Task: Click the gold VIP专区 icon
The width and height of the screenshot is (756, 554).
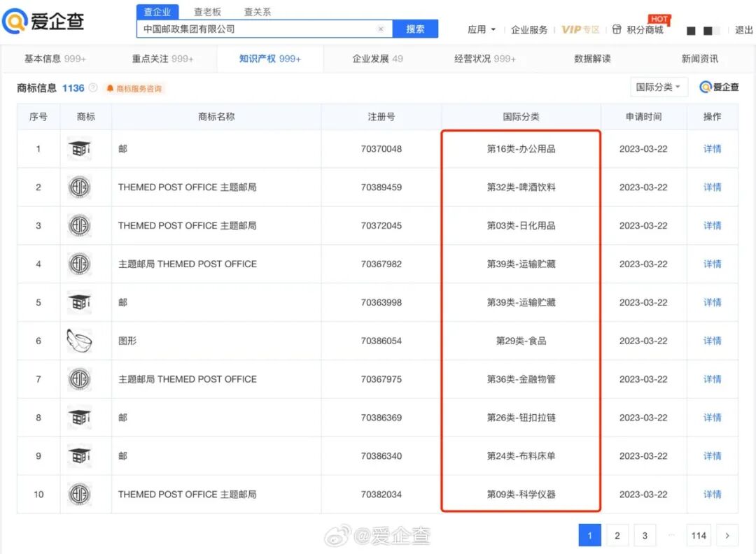Action: pos(581,30)
